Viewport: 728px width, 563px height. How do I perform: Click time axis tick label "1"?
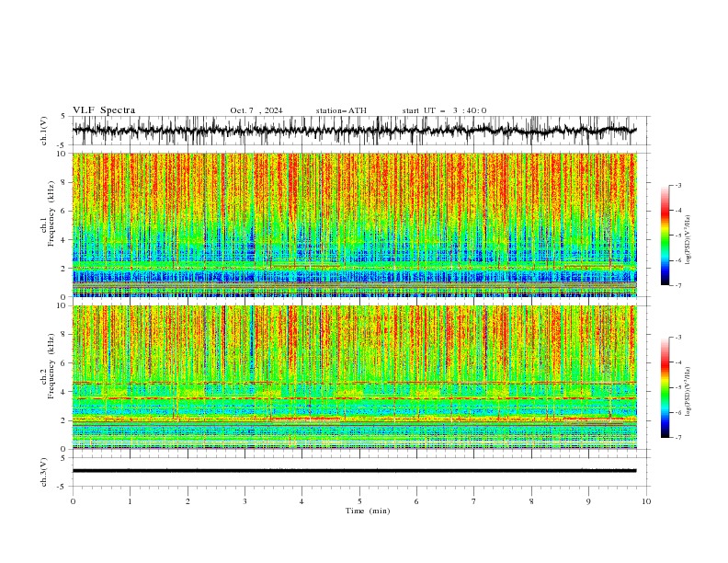[x=130, y=501]
